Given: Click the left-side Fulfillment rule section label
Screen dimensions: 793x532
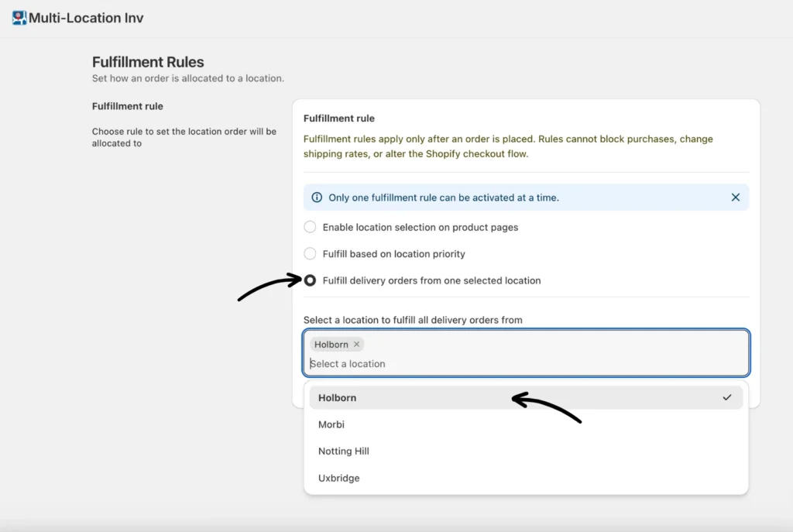Looking at the screenshot, I should (128, 106).
